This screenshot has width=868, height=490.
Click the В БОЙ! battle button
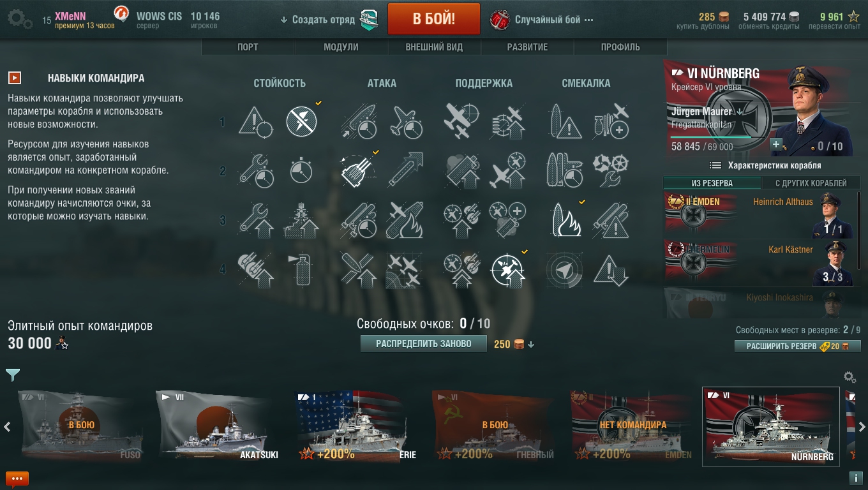tap(434, 19)
